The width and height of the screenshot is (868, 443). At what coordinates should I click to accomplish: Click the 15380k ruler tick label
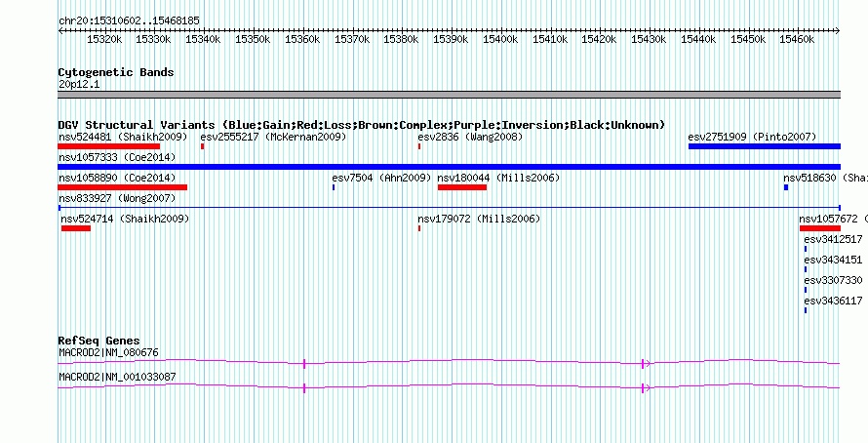402,39
